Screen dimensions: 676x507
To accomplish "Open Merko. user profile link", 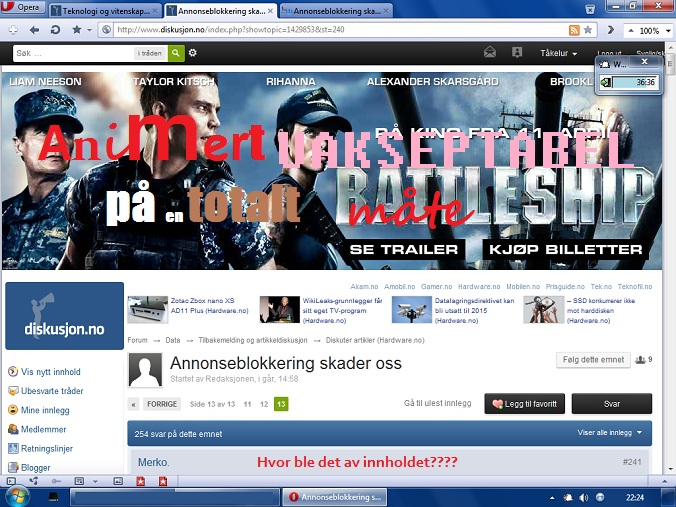I will [153, 462].
